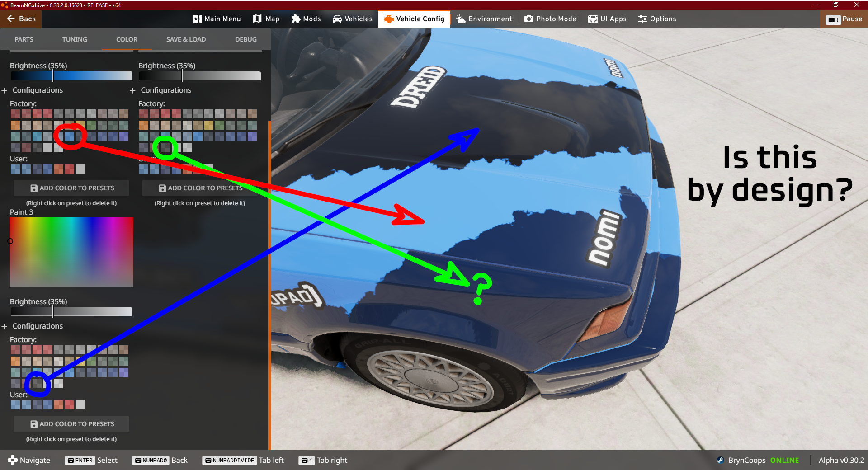Click the Paint 3 section label
The width and height of the screenshot is (868, 470).
(x=22, y=212)
